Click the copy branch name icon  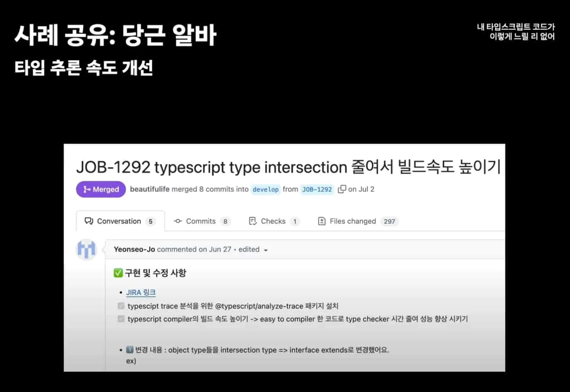(x=342, y=189)
